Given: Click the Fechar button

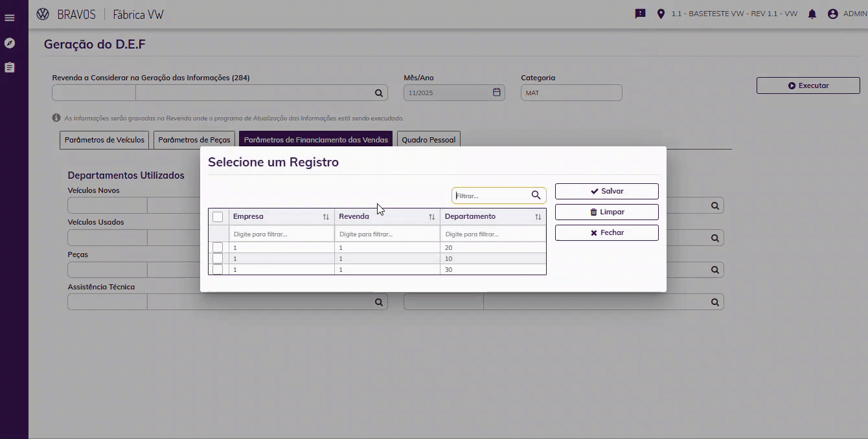Looking at the screenshot, I should click(x=607, y=232).
